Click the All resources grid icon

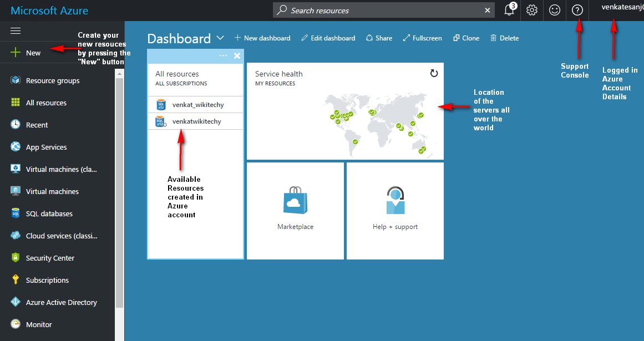coord(16,102)
